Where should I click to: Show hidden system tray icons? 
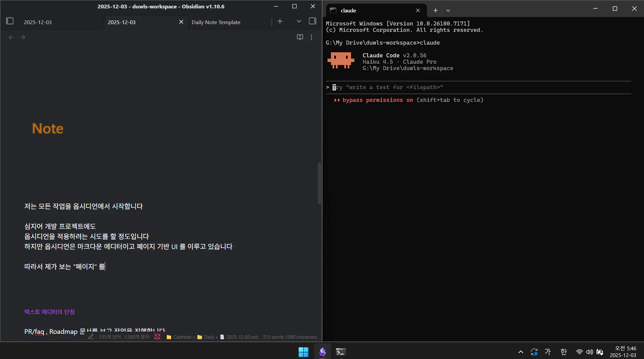point(521,352)
